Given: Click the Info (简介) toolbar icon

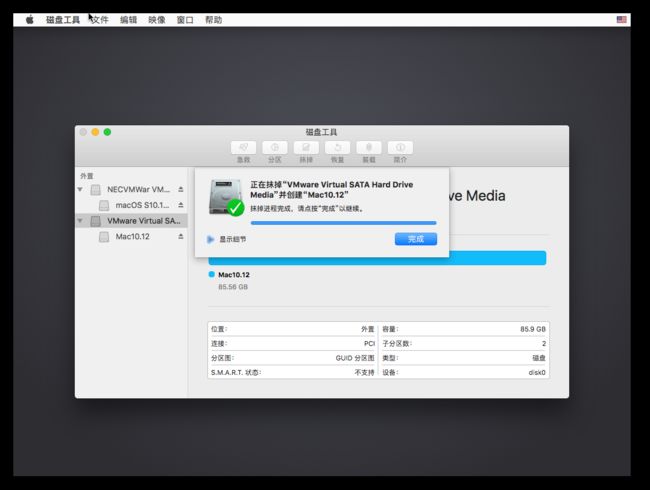Looking at the screenshot, I should (x=400, y=147).
